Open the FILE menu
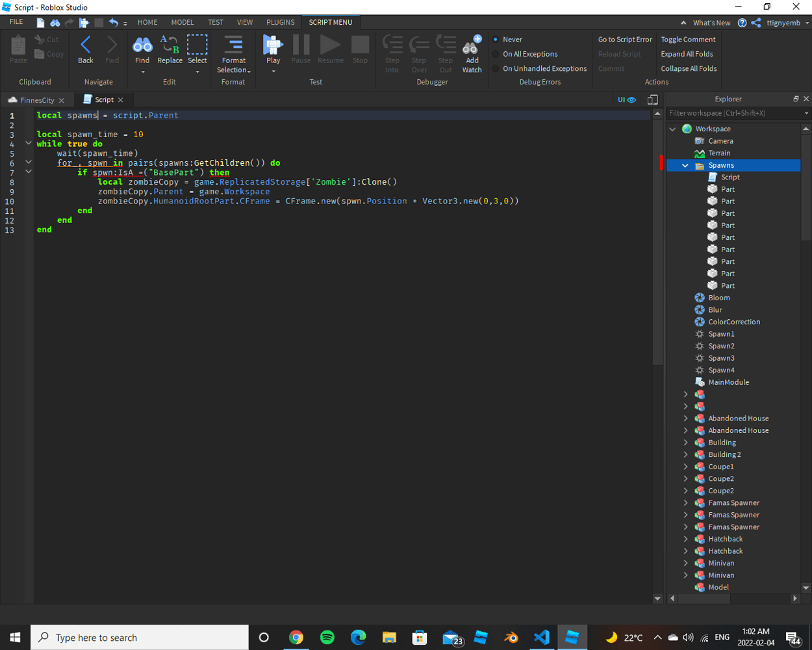Screen dimensions: 812x650 tap(15, 21)
